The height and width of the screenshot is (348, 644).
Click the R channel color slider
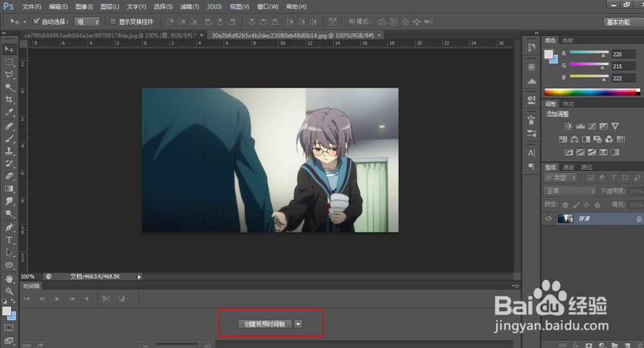pos(589,53)
